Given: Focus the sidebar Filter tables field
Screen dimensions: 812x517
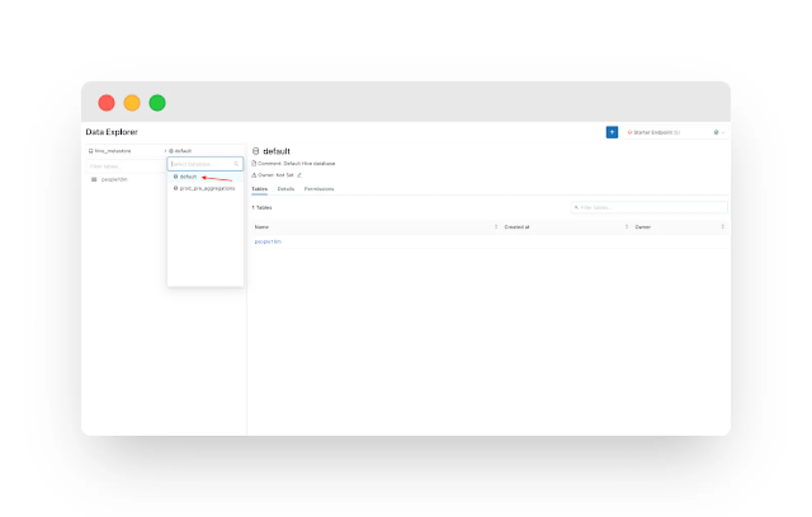Looking at the screenshot, I should coord(126,166).
